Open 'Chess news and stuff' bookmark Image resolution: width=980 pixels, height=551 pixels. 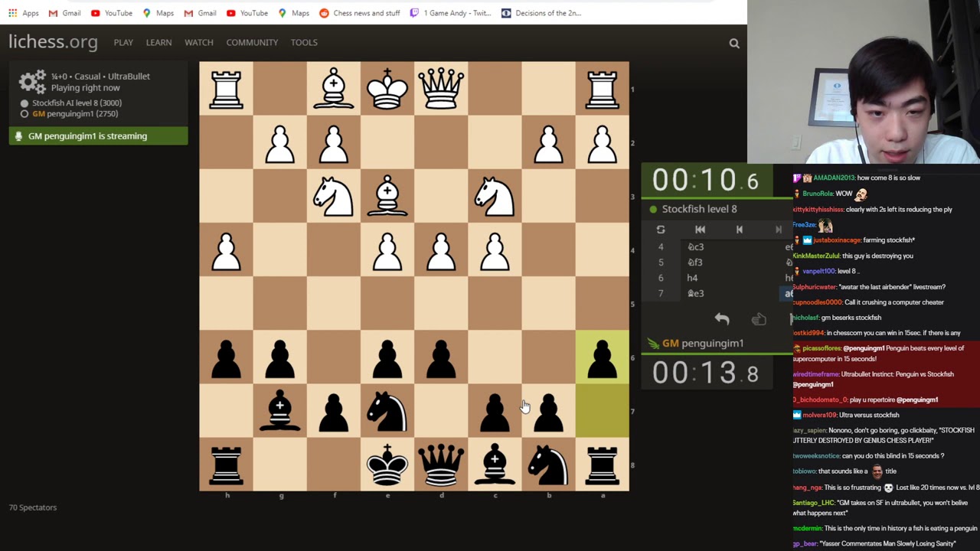pos(359,13)
